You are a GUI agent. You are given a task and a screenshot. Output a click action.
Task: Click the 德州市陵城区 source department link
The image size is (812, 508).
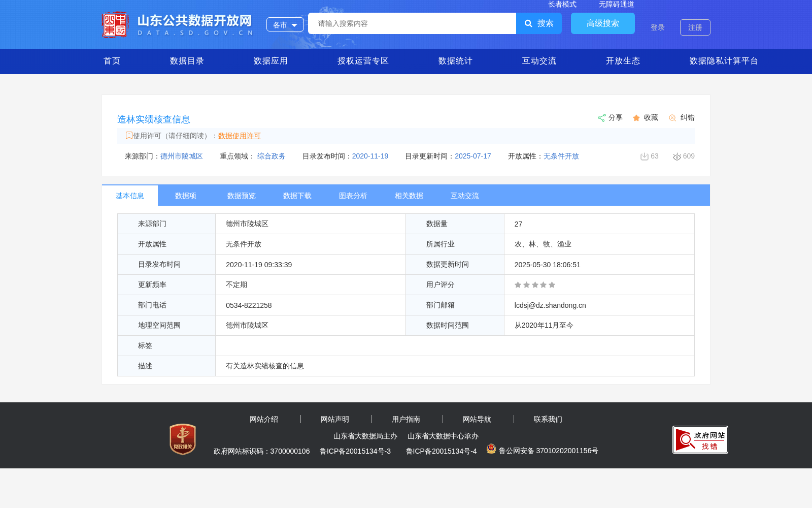point(182,156)
